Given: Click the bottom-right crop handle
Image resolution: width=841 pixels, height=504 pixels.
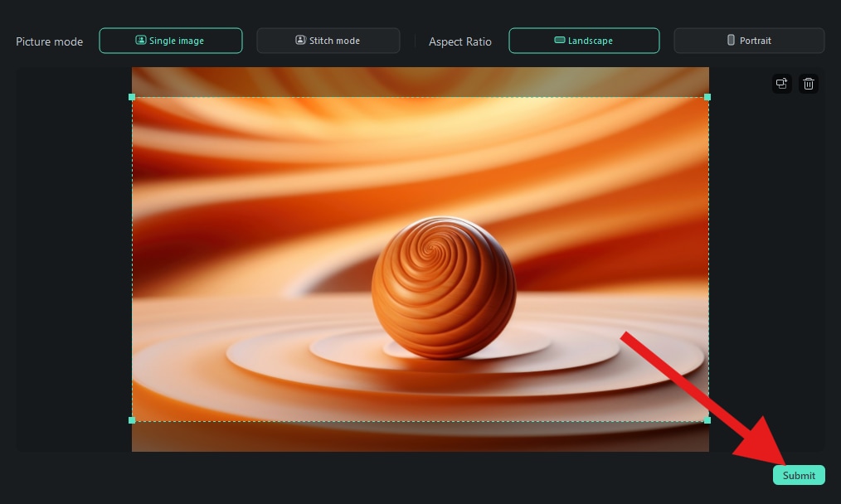Looking at the screenshot, I should click(x=707, y=420).
